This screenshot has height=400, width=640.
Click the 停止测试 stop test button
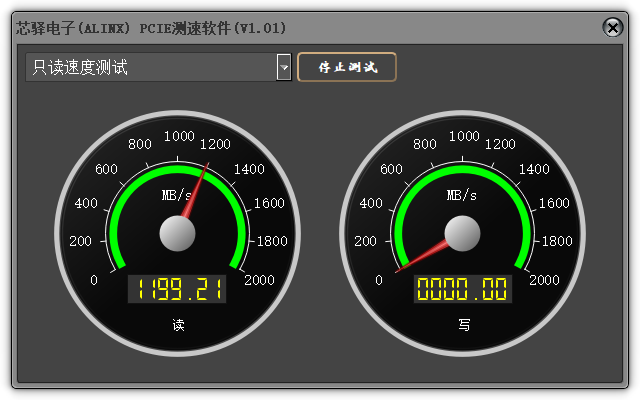[347, 67]
